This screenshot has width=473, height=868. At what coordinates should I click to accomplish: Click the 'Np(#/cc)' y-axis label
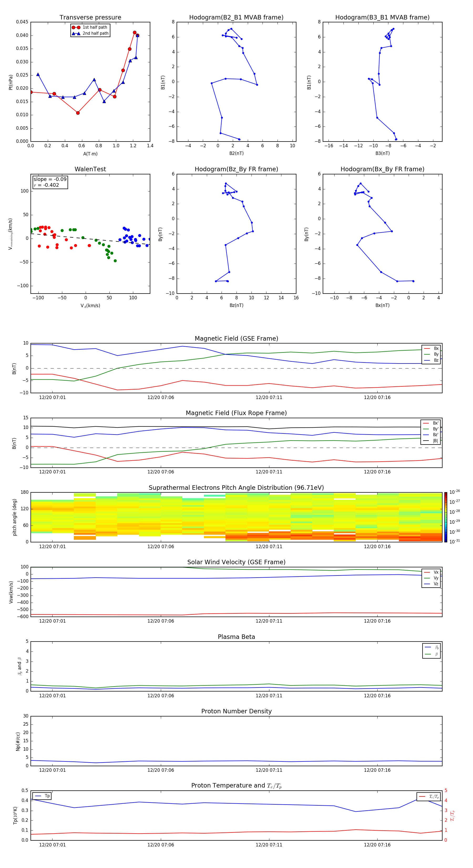coord(18,741)
